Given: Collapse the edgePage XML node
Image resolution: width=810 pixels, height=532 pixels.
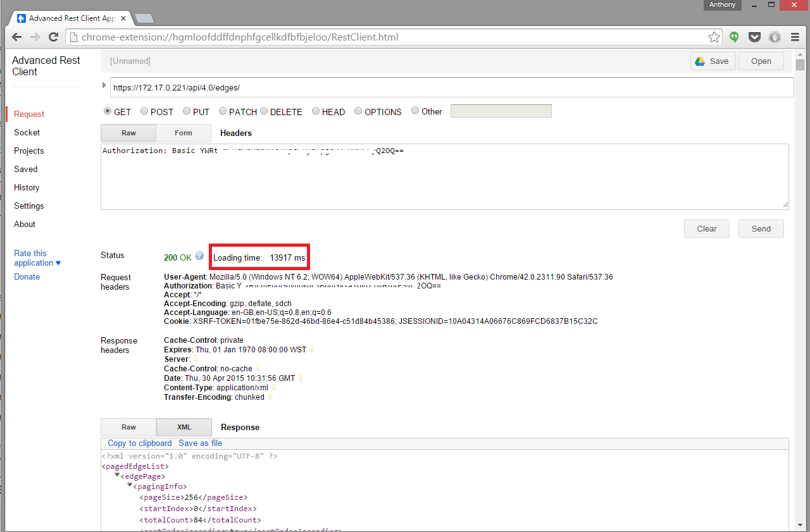Looking at the screenshot, I should (x=117, y=475).
